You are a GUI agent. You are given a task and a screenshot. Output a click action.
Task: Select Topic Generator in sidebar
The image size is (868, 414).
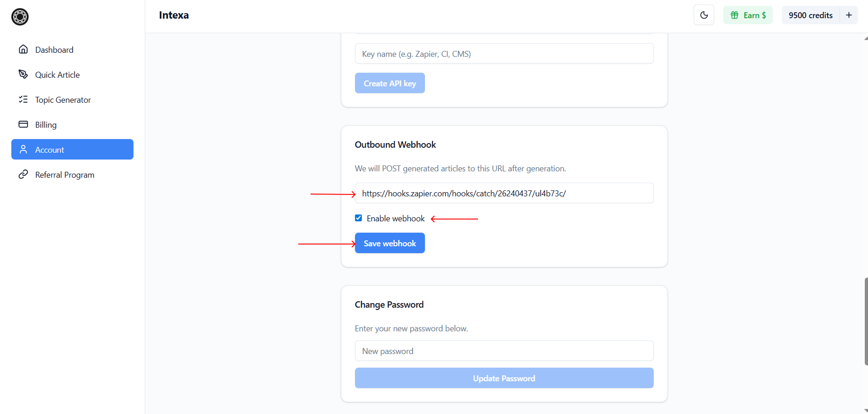click(x=63, y=100)
